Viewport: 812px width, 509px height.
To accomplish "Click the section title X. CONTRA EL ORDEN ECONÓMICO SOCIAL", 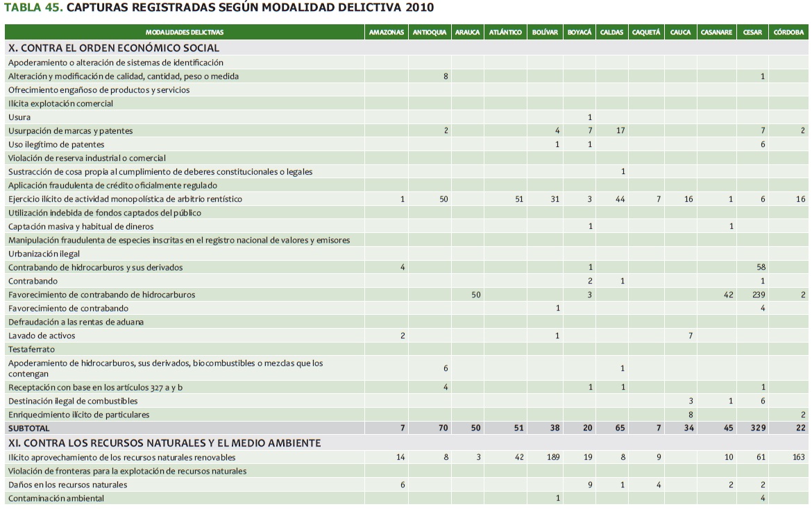I will click(x=114, y=48).
